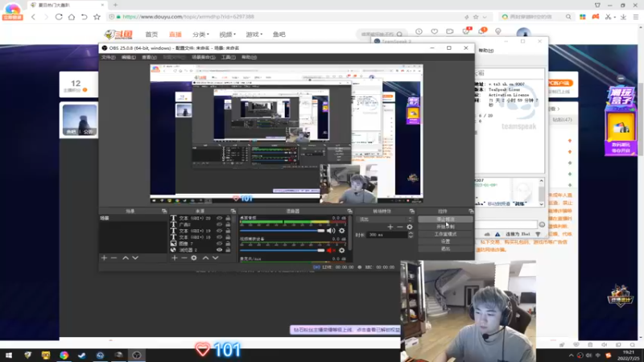Click 开始录制 button in OBS controls
This screenshot has width=644, height=362.
pyautogui.click(x=445, y=227)
